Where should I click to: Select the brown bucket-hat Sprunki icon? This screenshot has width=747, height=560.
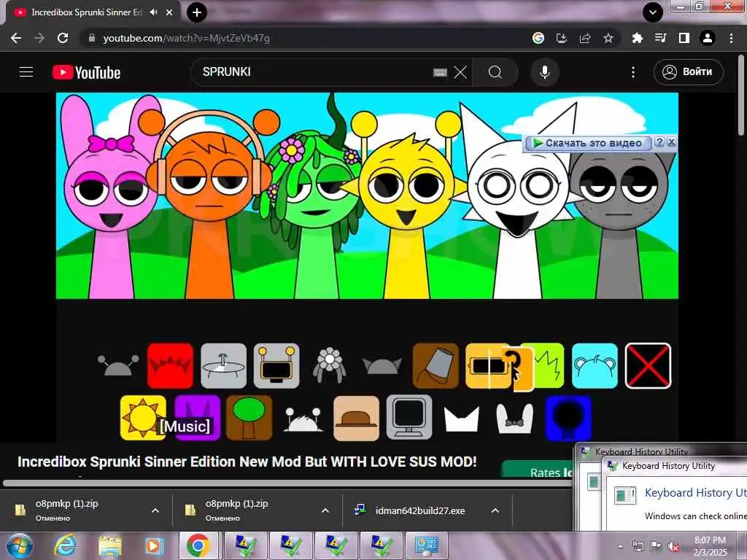coord(436,366)
